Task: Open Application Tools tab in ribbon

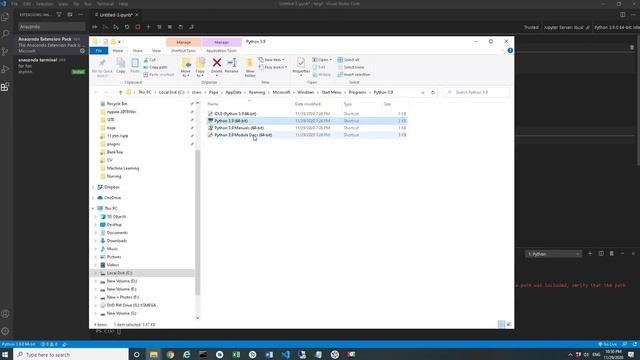Action: (221, 51)
